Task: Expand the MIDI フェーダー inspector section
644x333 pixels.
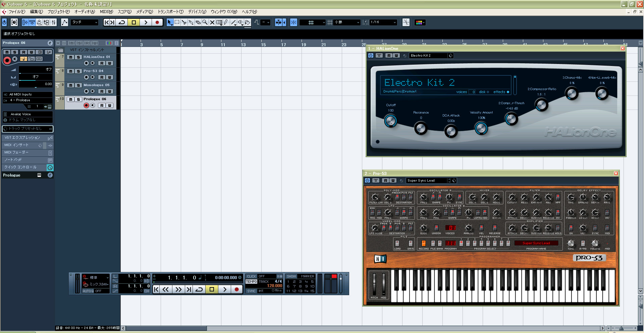Action: click(28, 153)
